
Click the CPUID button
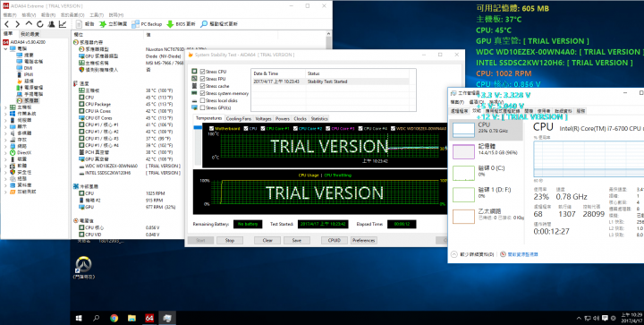tap(335, 240)
